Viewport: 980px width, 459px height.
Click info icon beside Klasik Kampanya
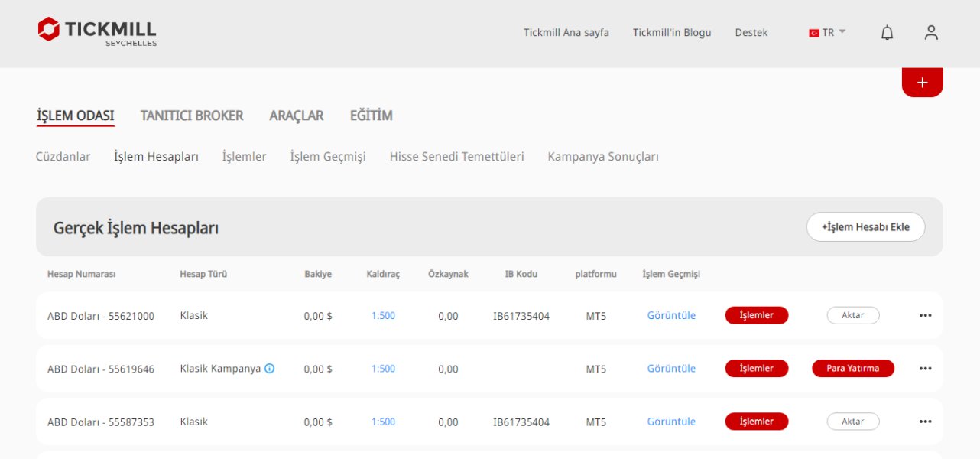click(x=269, y=368)
